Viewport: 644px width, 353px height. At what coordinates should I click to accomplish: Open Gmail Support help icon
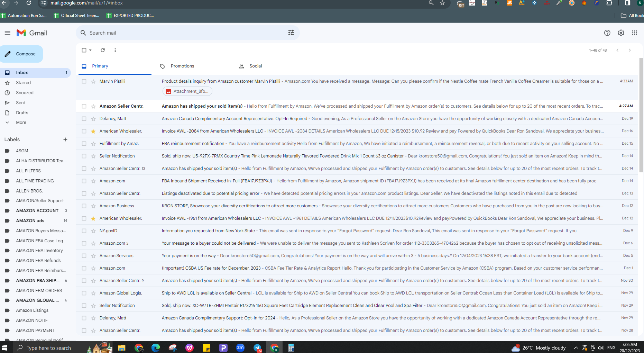click(x=607, y=33)
